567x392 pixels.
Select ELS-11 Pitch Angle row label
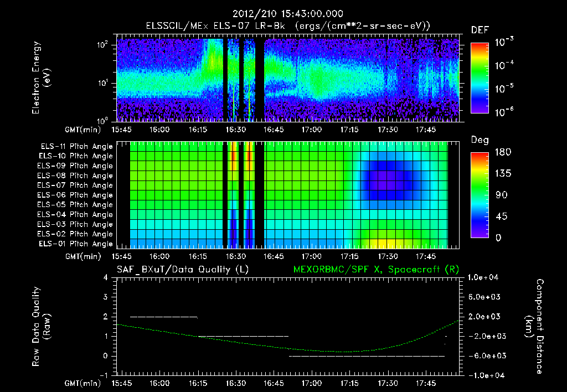click(x=76, y=147)
